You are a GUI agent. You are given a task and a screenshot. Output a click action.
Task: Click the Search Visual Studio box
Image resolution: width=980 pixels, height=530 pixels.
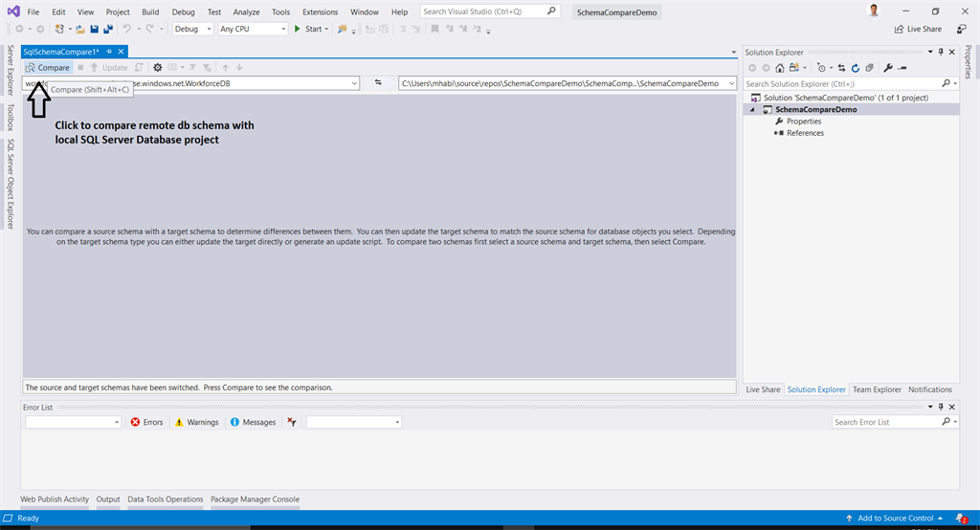(489, 11)
